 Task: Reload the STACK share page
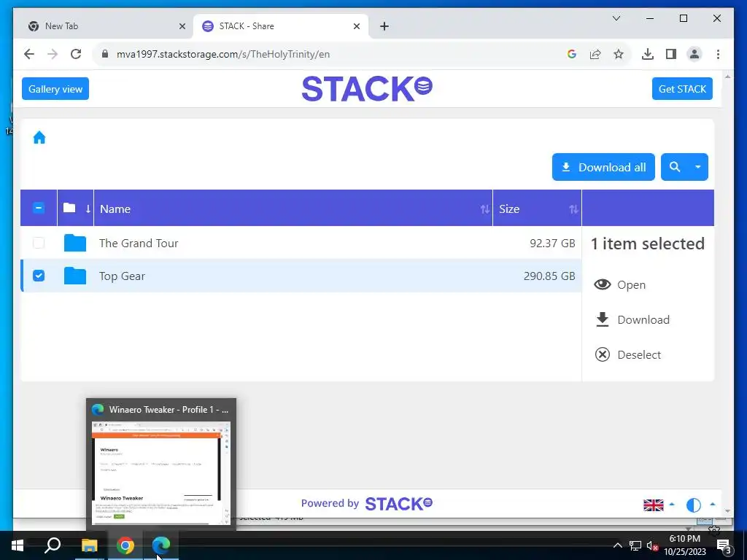76,54
